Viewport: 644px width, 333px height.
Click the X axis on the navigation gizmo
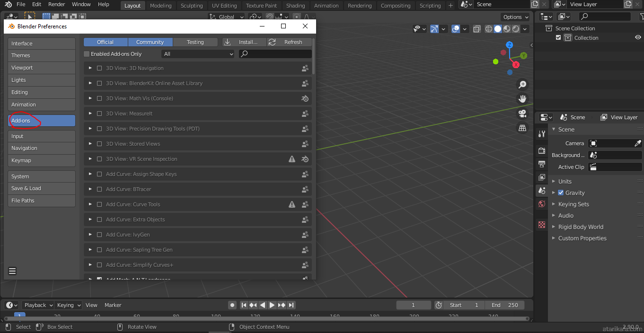(x=516, y=64)
